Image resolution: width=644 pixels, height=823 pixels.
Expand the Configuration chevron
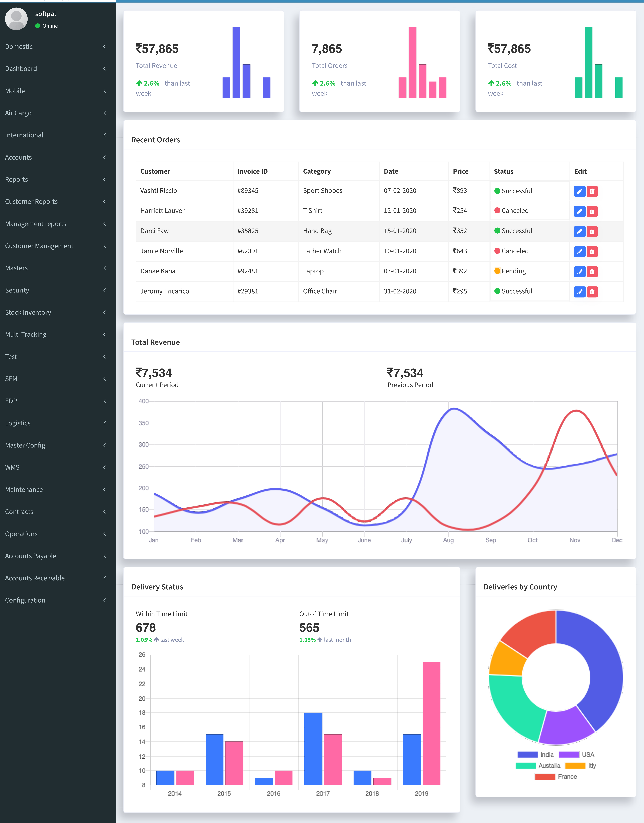pos(104,600)
